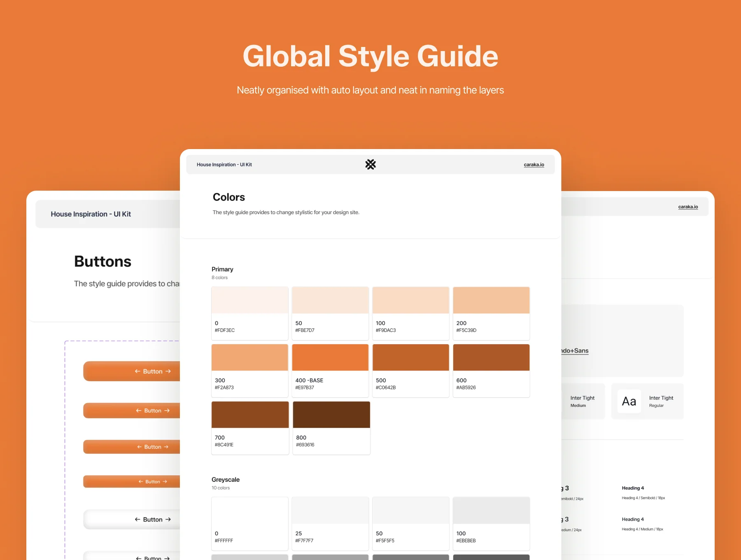The width and height of the screenshot is (741, 560).
Task: Click the white Button in Buttons card
Action: [x=132, y=520]
